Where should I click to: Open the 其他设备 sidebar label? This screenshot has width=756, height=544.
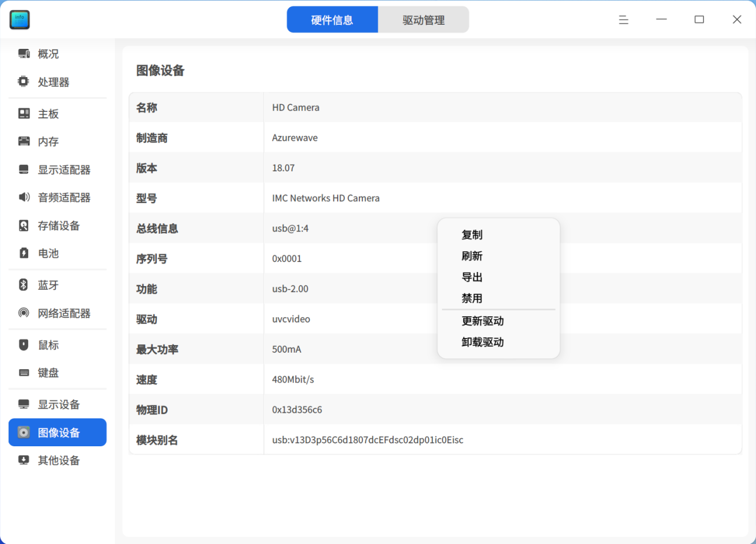pos(59,461)
